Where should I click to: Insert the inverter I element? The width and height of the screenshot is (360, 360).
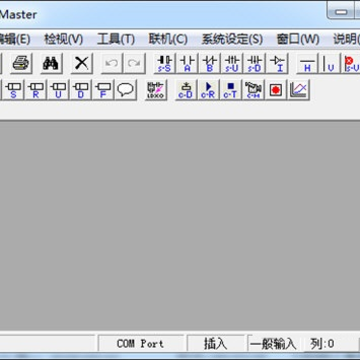point(277,63)
